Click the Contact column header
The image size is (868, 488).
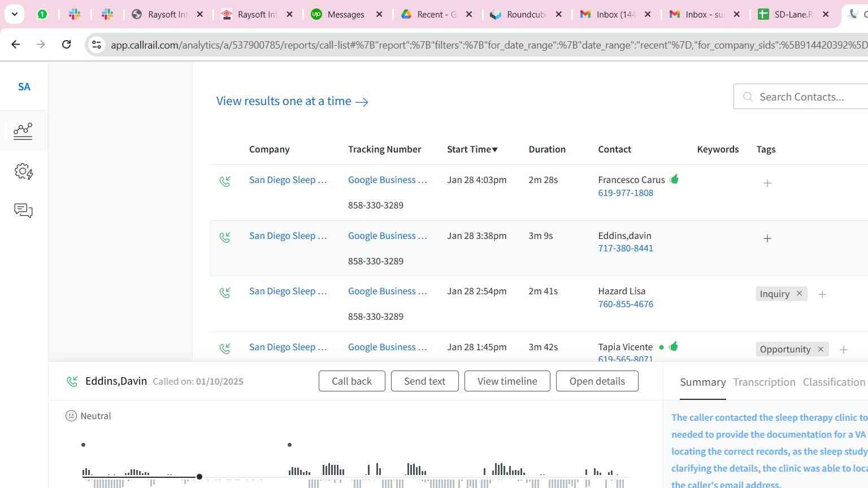(614, 149)
